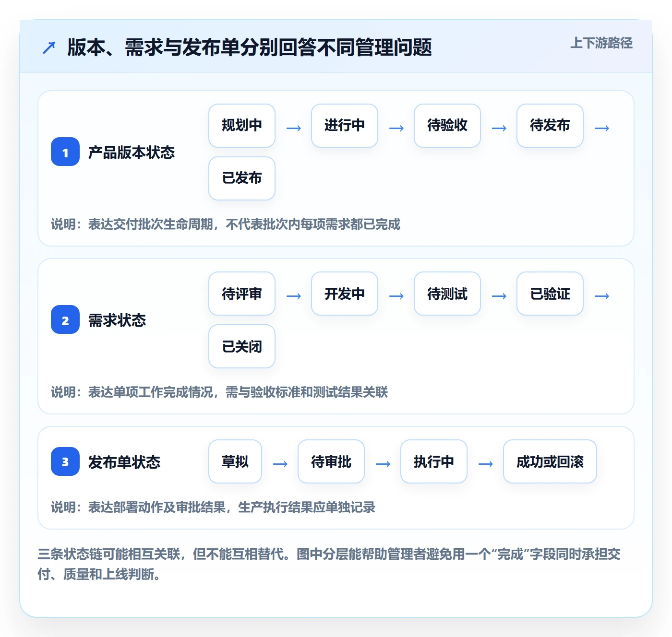The width and height of the screenshot is (672, 637).
Task: Click the footer paragraph starting 三条状态链可能相互关联
Action: click(329, 564)
